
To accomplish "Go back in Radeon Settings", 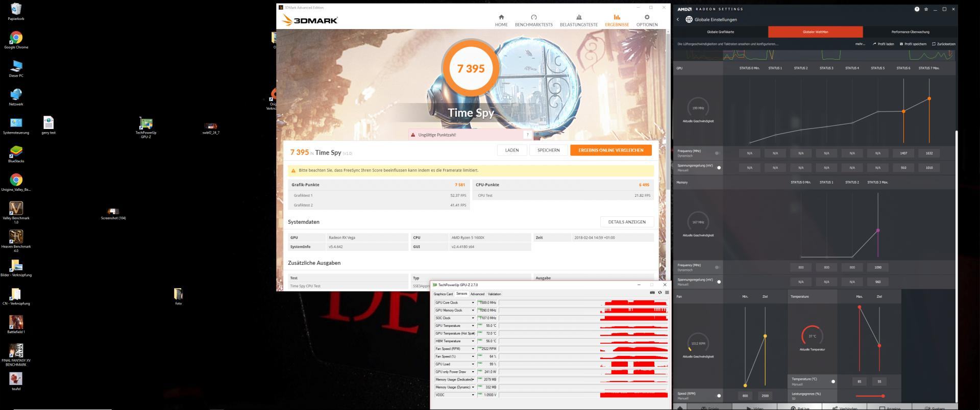I will pyautogui.click(x=678, y=19).
